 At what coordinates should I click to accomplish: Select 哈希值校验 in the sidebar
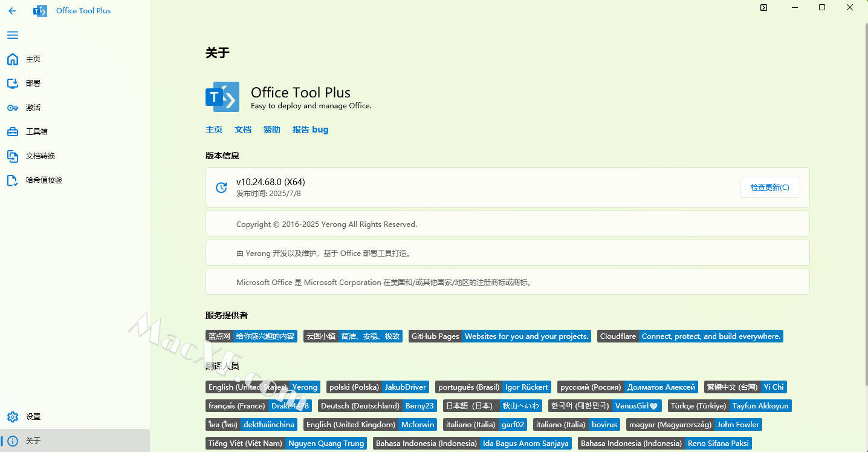pyautogui.click(x=75, y=180)
